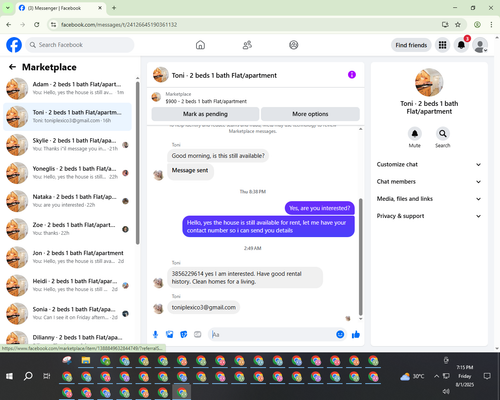Open conversation info purple icon
The image size is (500, 400).
(x=352, y=75)
